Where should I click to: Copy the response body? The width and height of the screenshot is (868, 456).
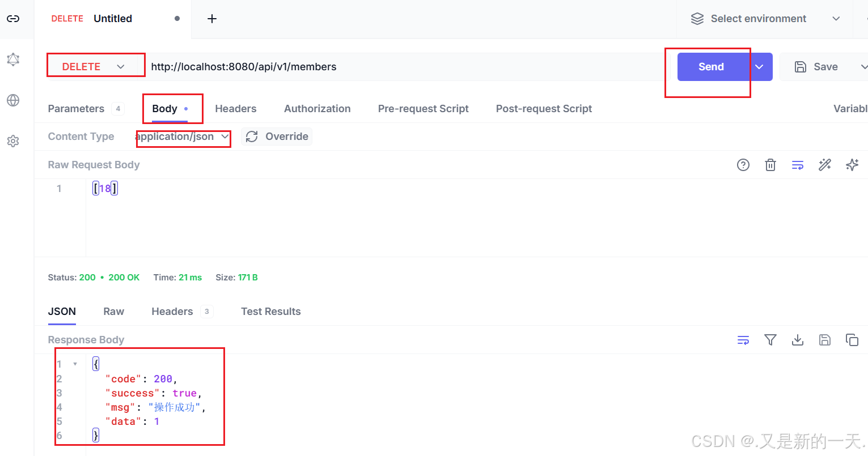[x=852, y=340]
